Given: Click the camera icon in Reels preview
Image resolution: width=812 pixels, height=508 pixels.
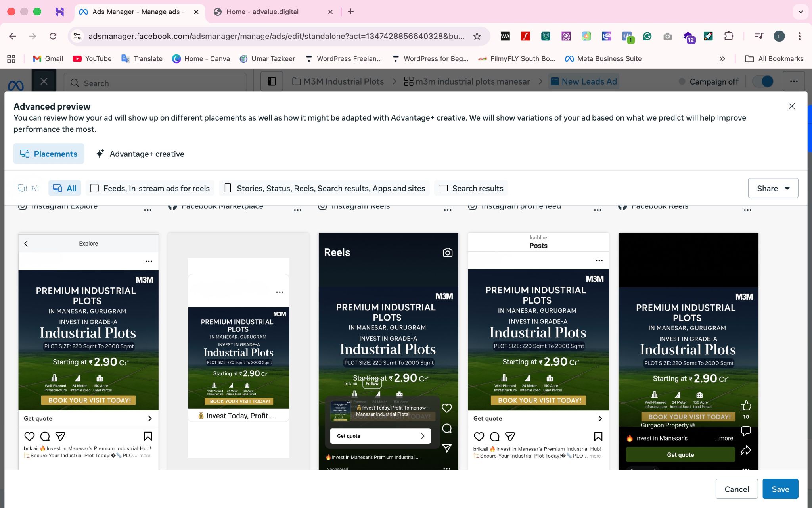Looking at the screenshot, I should [x=447, y=252].
